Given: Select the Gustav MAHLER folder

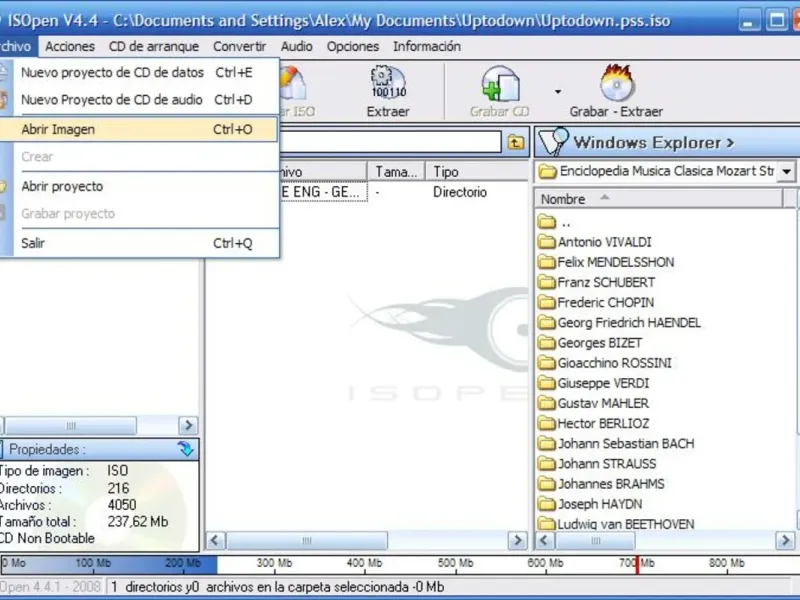Looking at the screenshot, I should point(593,403).
